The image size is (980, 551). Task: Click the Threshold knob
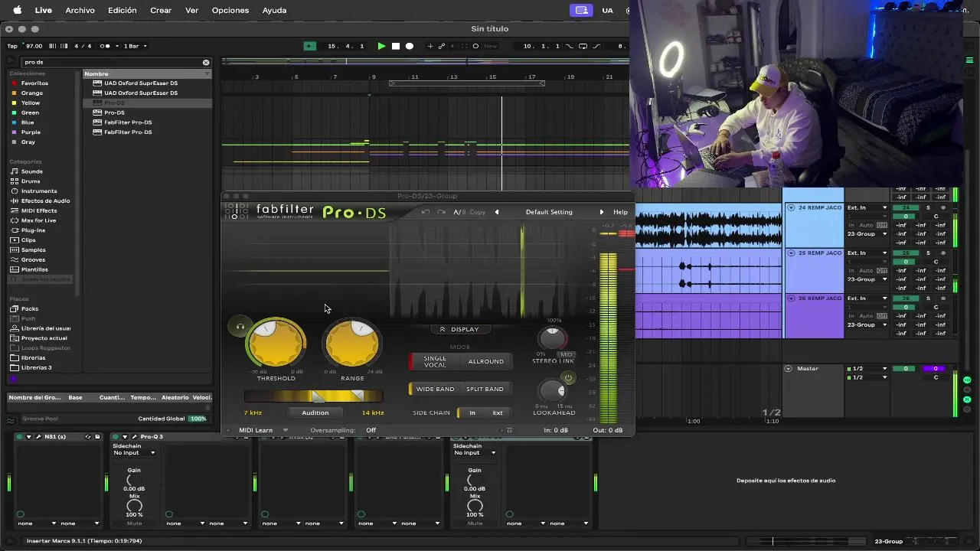(x=276, y=343)
